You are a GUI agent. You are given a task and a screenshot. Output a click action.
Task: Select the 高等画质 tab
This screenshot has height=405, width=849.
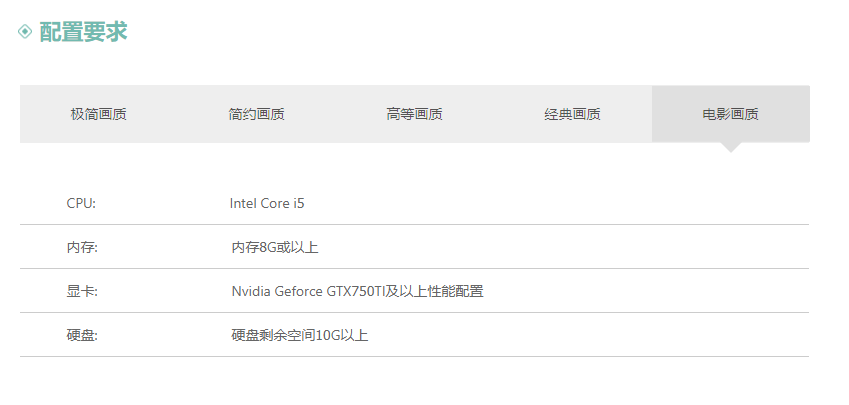coord(415,114)
